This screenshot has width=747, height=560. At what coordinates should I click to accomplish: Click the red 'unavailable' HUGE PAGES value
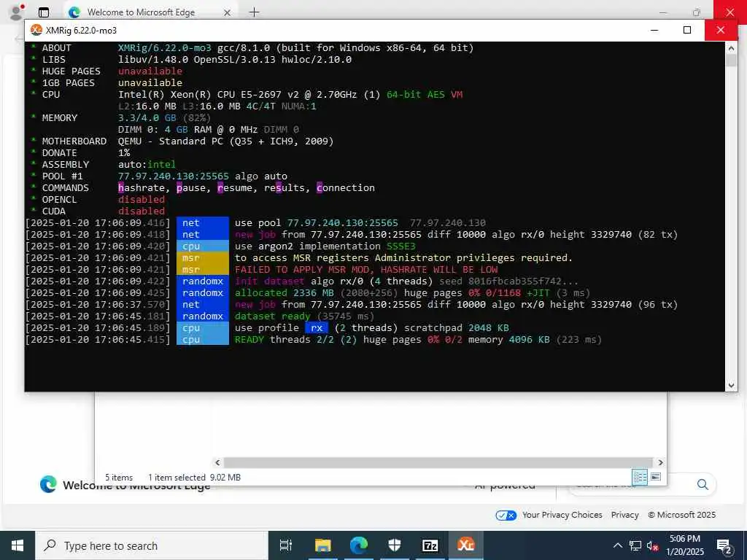click(x=150, y=71)
